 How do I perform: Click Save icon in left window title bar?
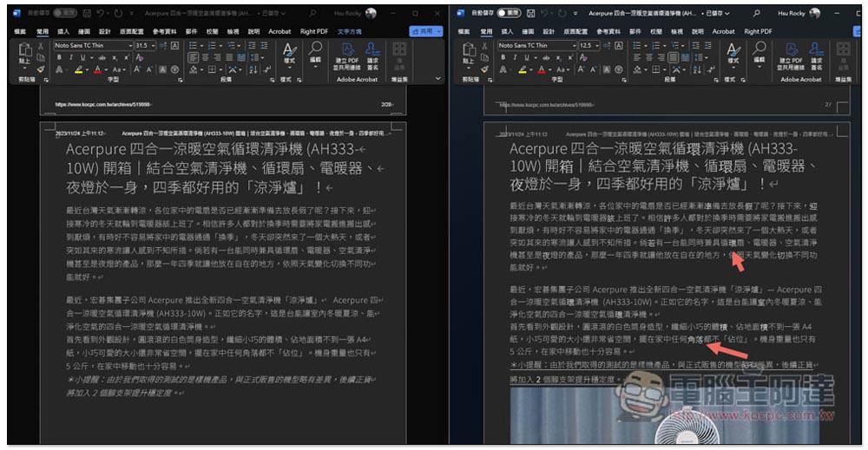(x=87, y=13)
